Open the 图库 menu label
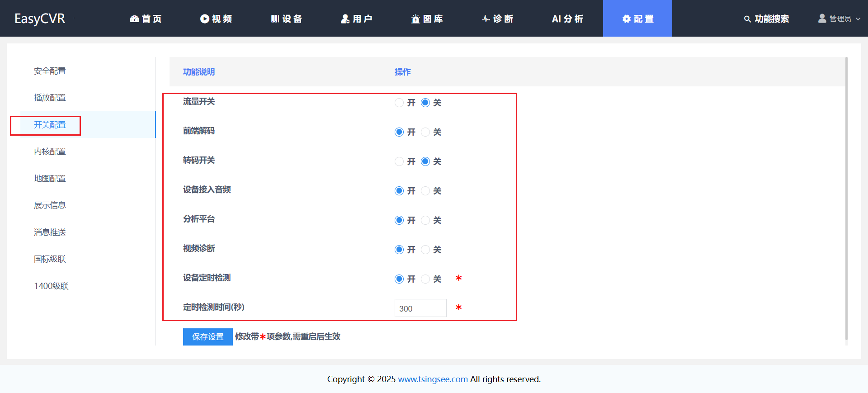This screenshot has width=868, height=393. tap(433, 19)
